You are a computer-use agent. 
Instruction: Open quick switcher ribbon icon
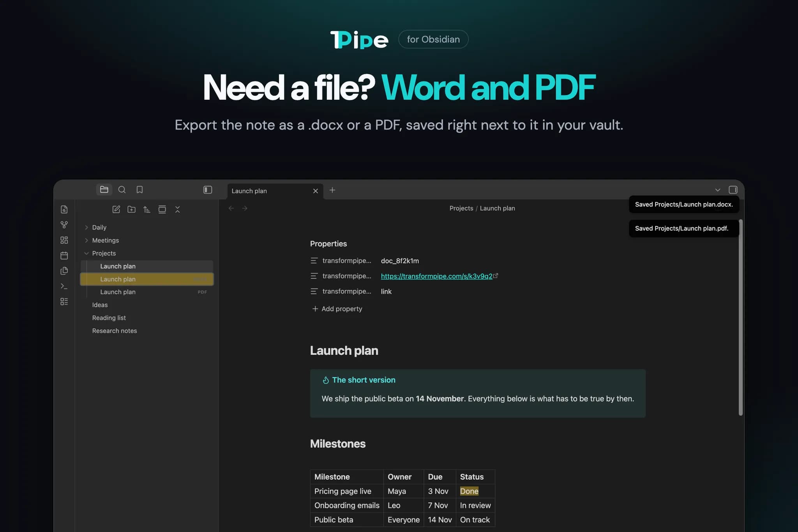(64, 210)
